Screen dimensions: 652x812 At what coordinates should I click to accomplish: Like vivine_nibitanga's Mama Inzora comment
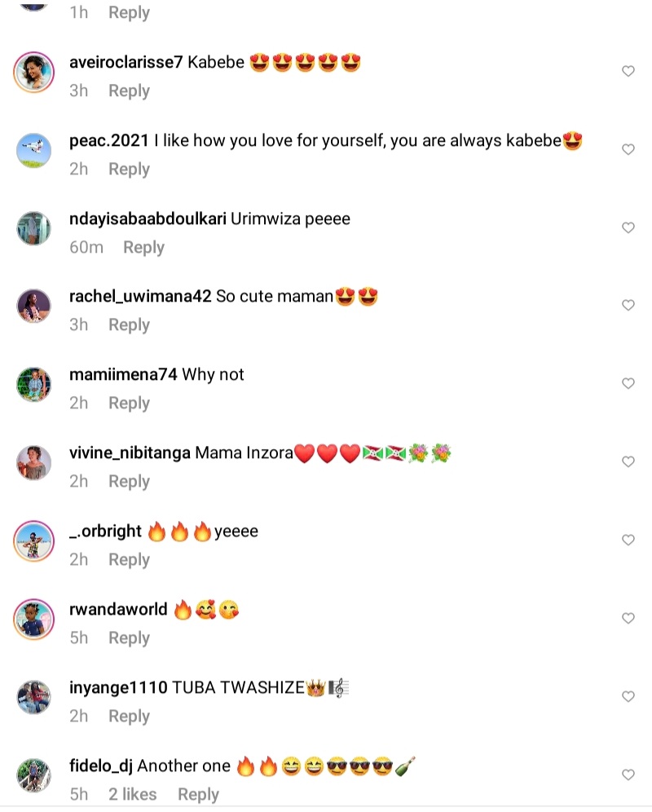tap(628, 461)
